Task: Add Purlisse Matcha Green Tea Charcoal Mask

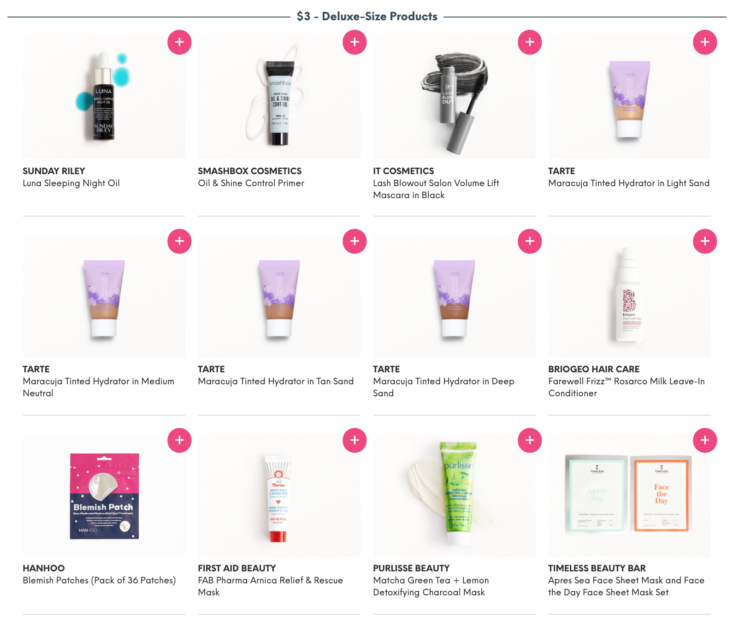Action: click(530, 440)
